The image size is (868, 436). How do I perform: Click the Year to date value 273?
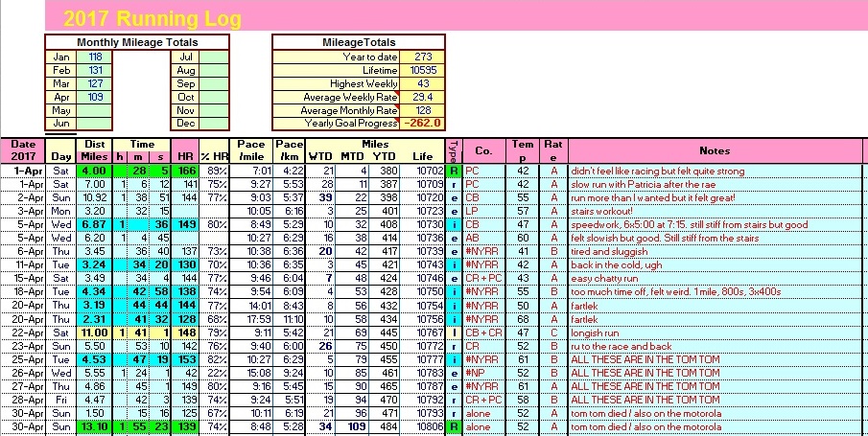tap(421, 57)
